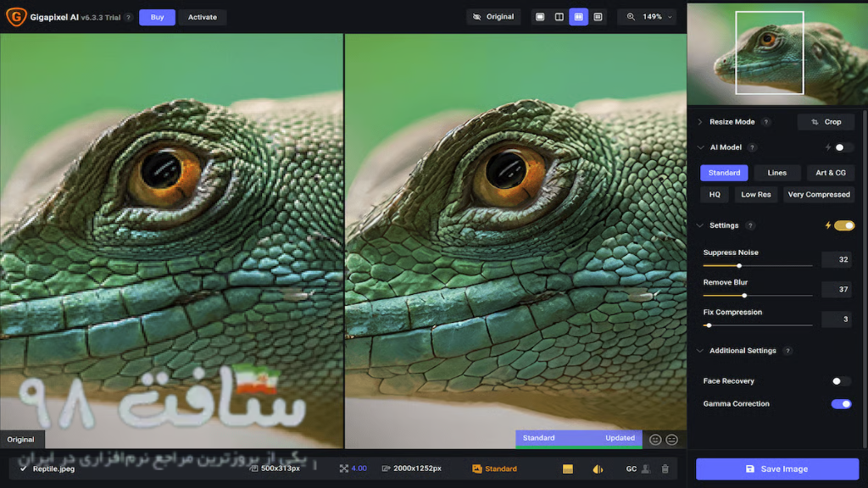Click the zoom magnifier icon

tap(631, 17)
